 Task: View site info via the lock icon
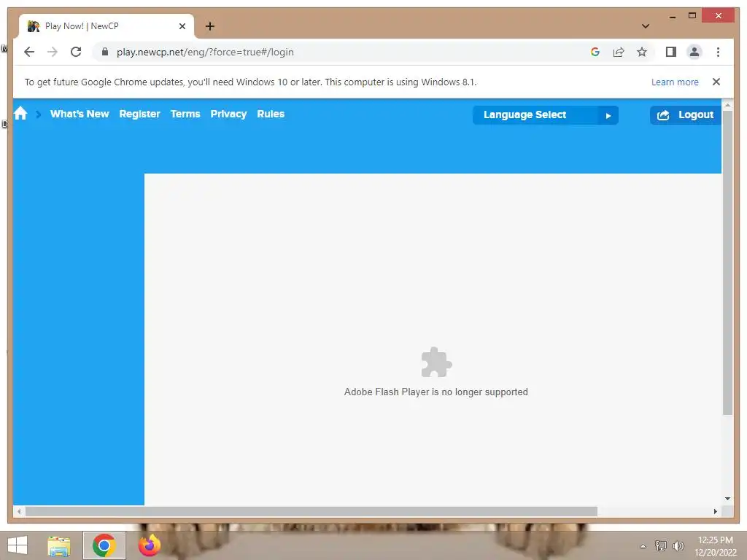[105, 52]
